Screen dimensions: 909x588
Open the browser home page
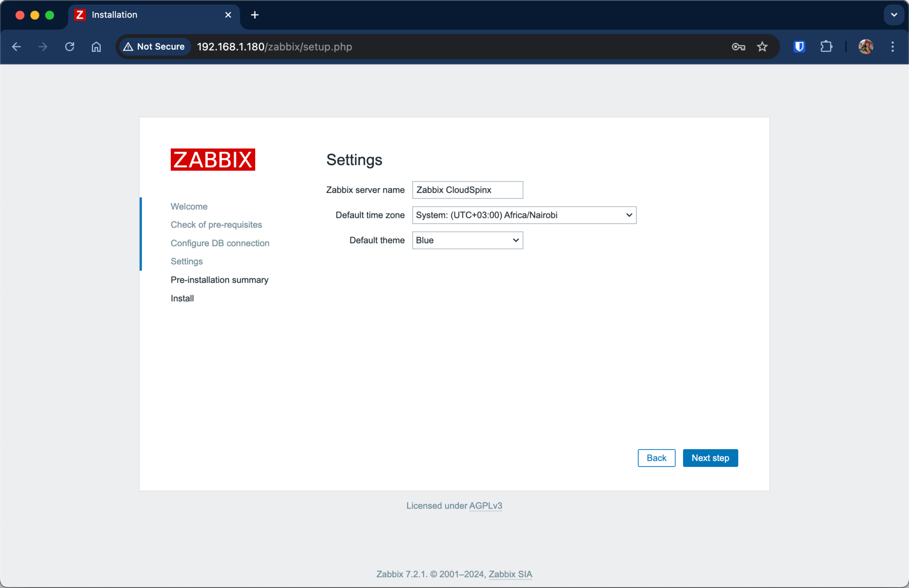click(x=96, y=47)
